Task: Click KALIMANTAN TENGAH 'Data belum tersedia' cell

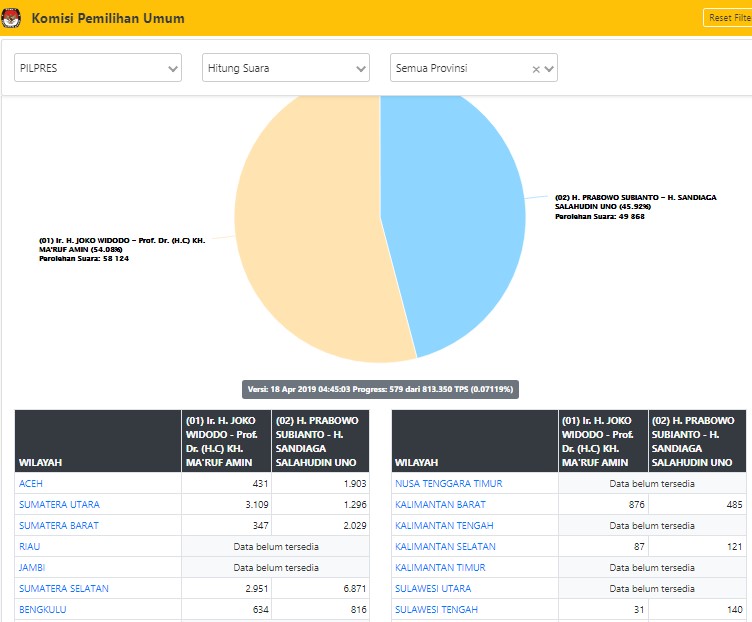Action: [x=652, y=526]
